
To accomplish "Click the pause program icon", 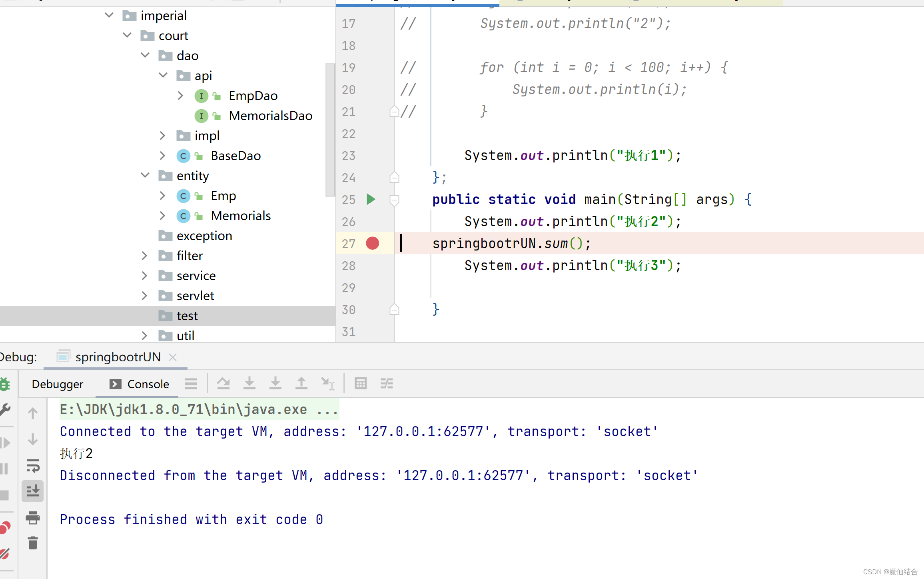I will point(4,469).
